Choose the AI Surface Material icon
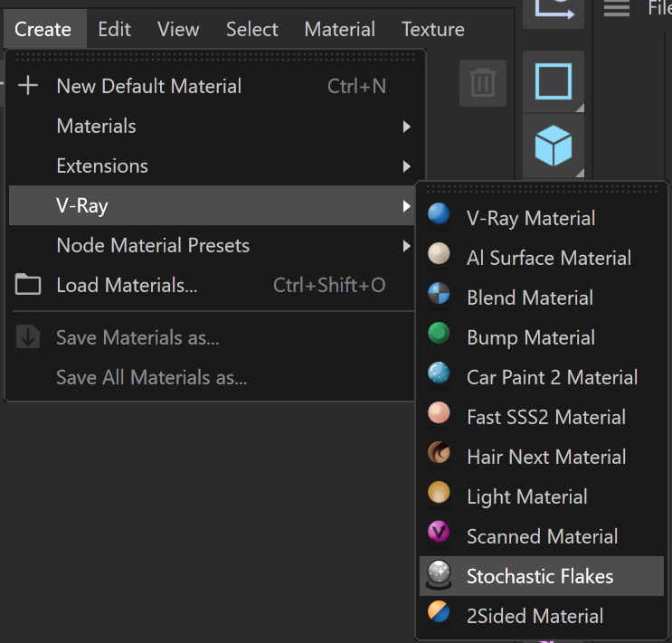The width and height of the screenshot is (672, 643). [439, 254]
